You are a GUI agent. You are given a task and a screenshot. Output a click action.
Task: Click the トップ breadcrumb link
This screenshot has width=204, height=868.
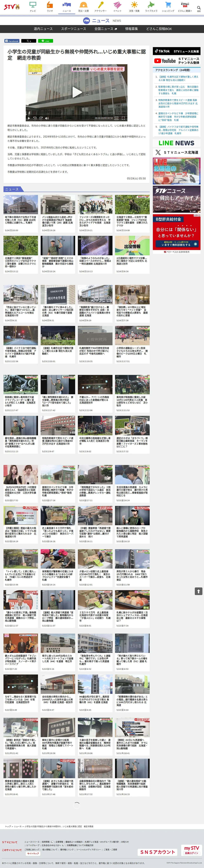[x=8, y=826]
